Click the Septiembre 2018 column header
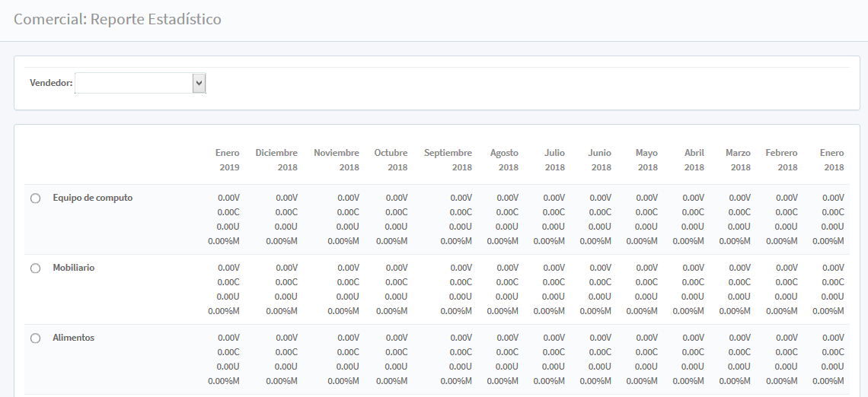 [448, 160]
